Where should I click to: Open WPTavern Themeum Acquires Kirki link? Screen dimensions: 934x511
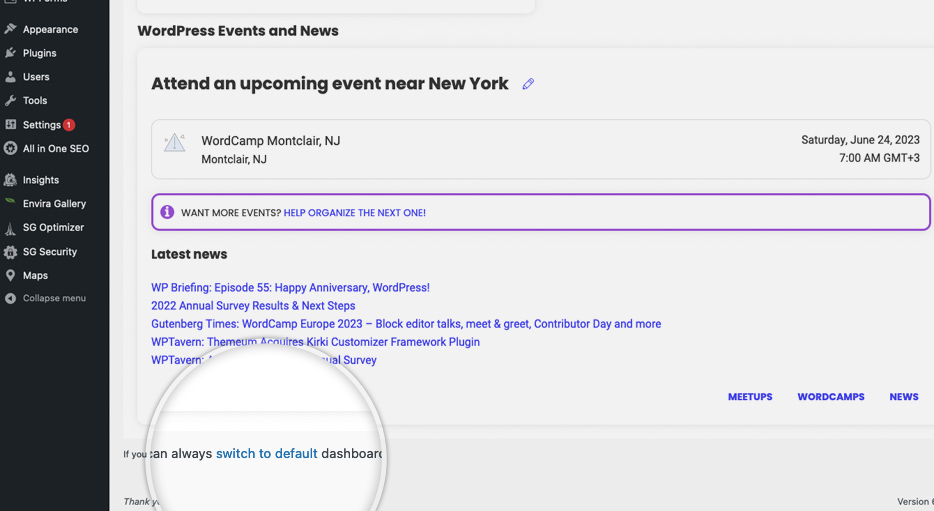pyautogui.click(x=315, y=342)
